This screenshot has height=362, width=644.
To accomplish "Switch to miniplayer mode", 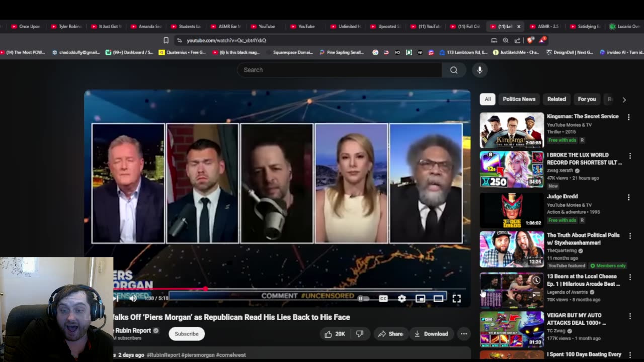I will click(x=420, y=299).
